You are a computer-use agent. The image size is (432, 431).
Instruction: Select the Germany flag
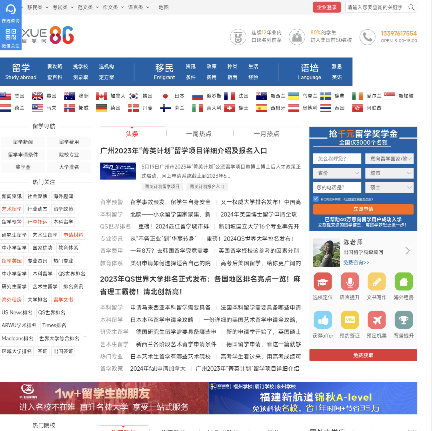pos(101,108)
